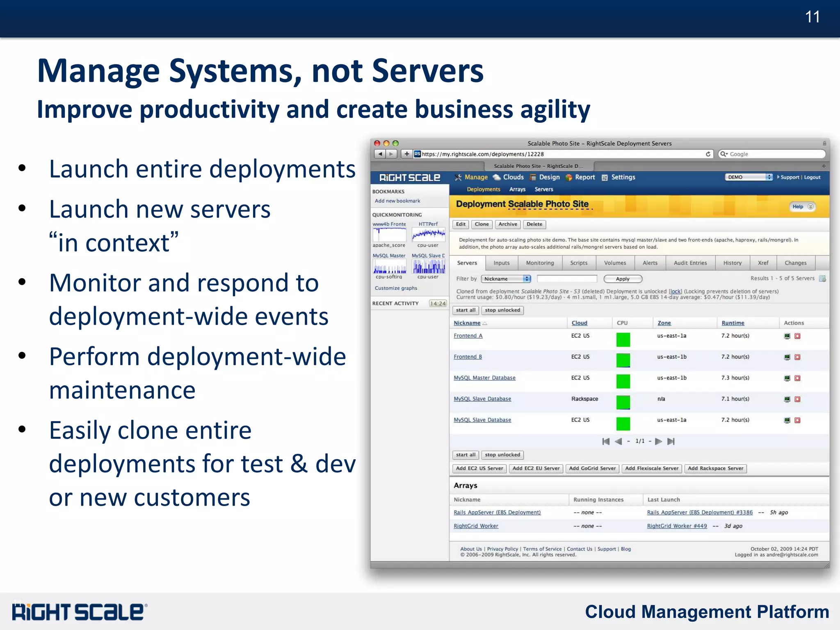The image size is (840, 630).
Task: Go to the last page of the server list
Action: [x=671, y=441]
